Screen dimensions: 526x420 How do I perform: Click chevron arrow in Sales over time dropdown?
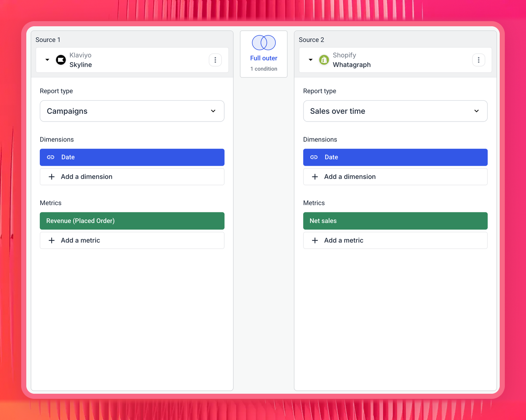[476, 111]
